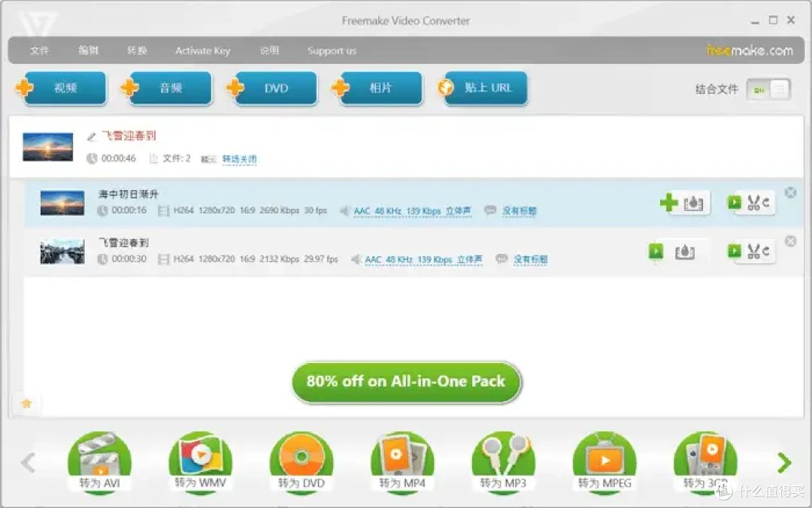Toggle the 结合文件 switch
Screen dimensions: 812x508
(x=768, y=89)
